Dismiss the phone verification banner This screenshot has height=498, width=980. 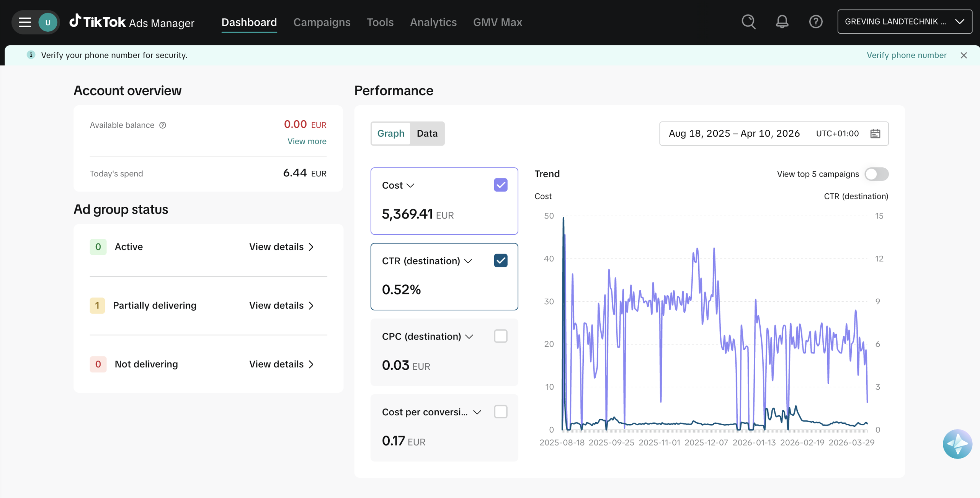(x=964, y=56)
